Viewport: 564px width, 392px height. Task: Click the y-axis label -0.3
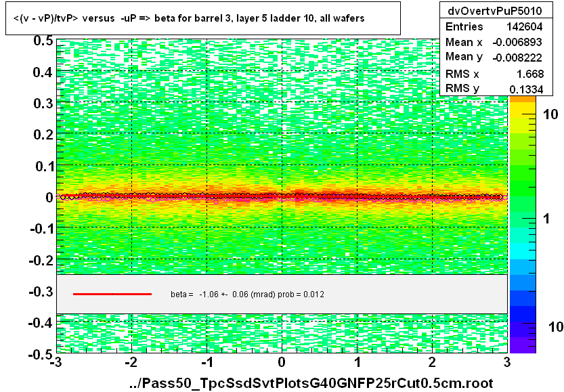coord(41,291)
